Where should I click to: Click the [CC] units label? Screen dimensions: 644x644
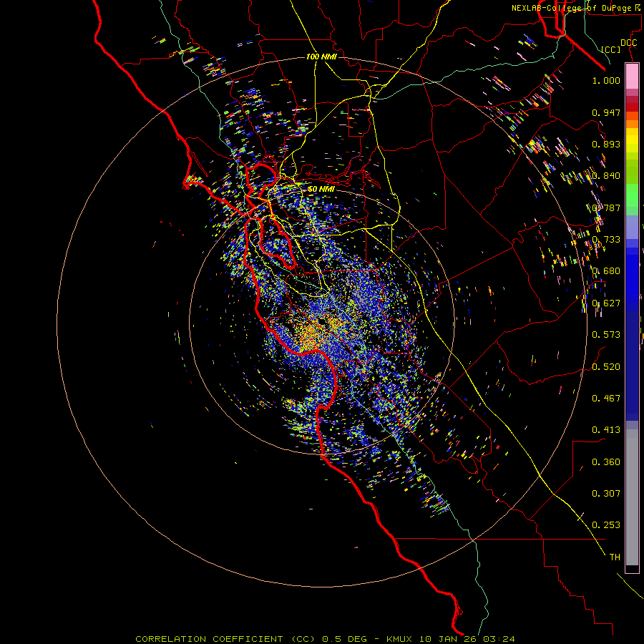tap(611, 49)
